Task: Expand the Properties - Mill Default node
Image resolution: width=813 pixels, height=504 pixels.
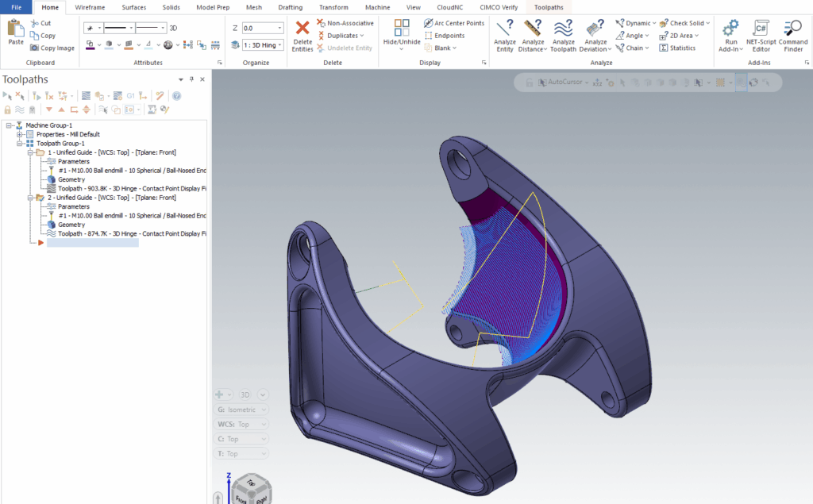Action: [20, 134]
